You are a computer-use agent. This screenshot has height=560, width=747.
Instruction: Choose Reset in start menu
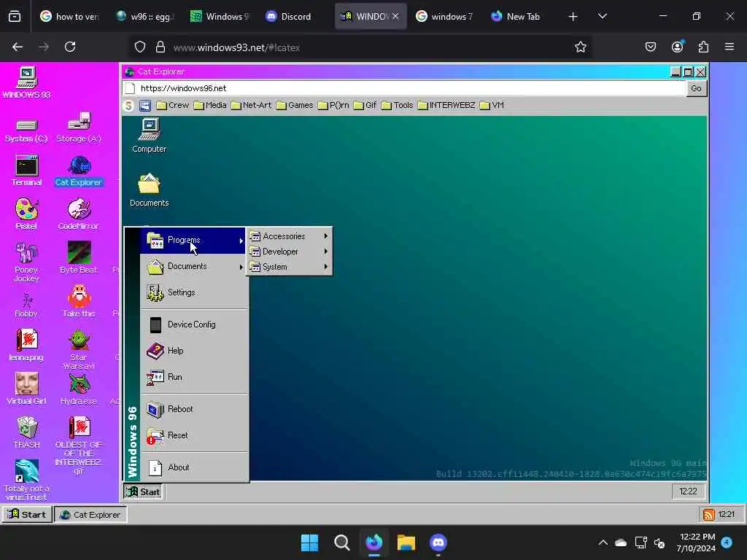[x=194, y=435]
